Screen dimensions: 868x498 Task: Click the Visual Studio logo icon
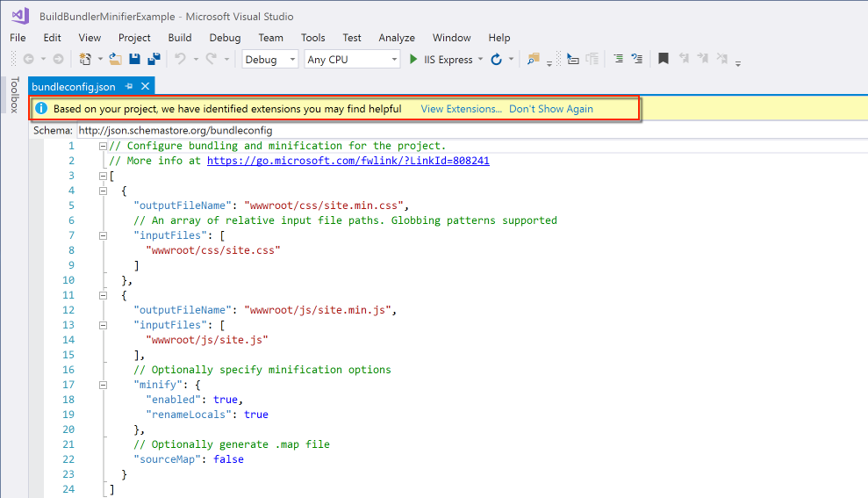point(20,16)
